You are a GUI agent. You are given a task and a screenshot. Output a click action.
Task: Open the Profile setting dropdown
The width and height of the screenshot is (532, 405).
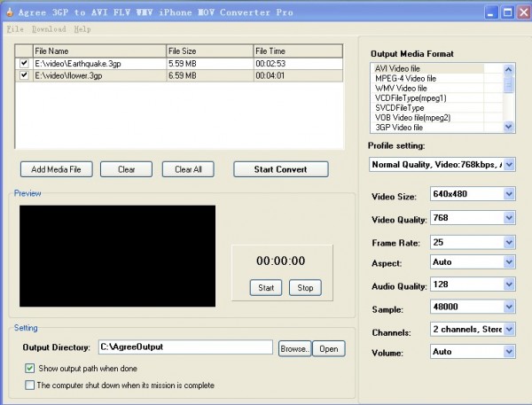(x=509, y=164)
